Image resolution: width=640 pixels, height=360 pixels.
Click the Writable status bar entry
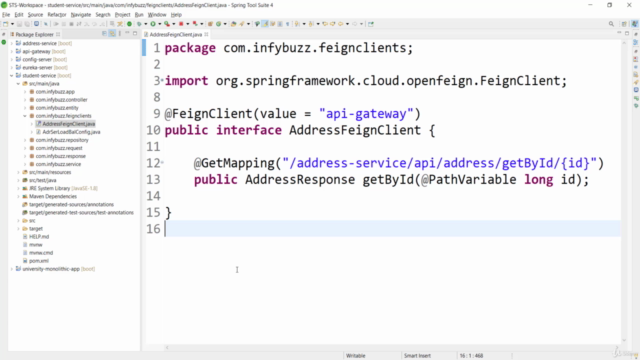(x=356, y=356)
